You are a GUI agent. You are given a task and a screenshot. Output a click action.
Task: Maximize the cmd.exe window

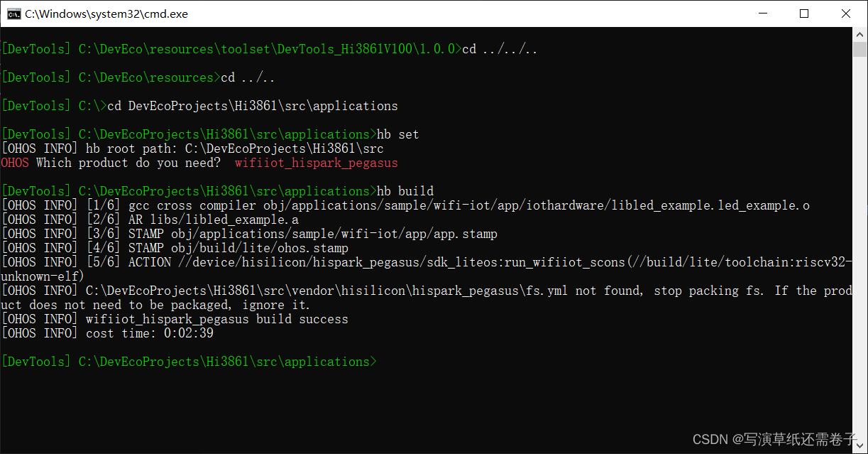[x=804, y=13]
